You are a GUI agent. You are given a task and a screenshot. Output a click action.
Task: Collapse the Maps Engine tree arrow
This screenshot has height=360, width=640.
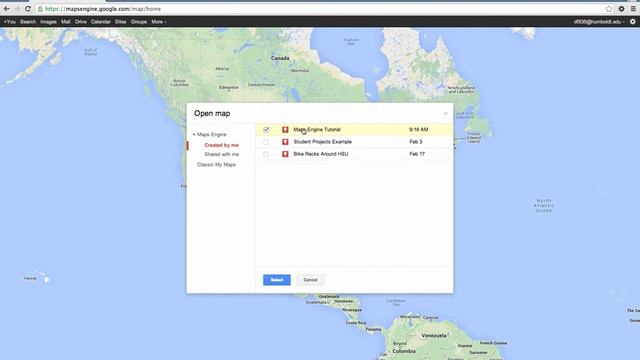coord(194,134)
